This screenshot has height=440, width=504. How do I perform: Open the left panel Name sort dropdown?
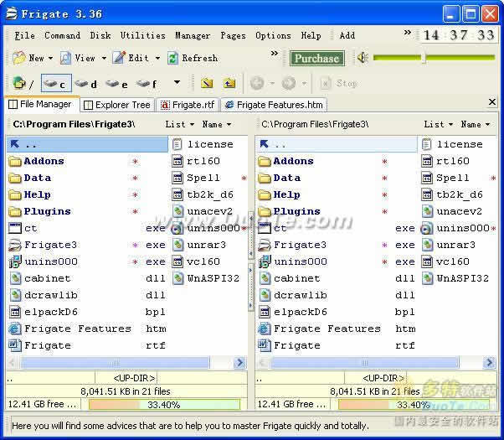217,124
